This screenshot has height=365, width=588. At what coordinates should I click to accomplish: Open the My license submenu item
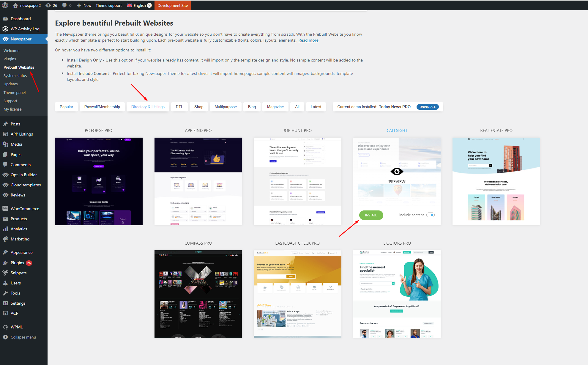[12, 109]
